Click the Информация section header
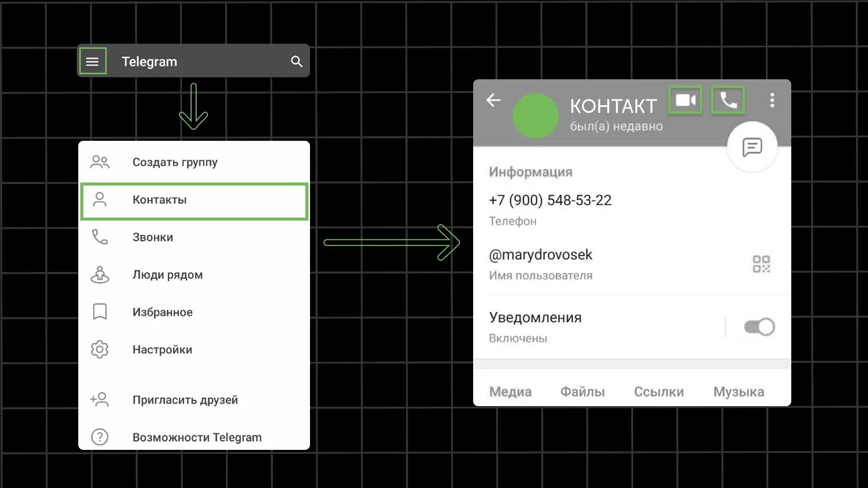 [531, 172]
